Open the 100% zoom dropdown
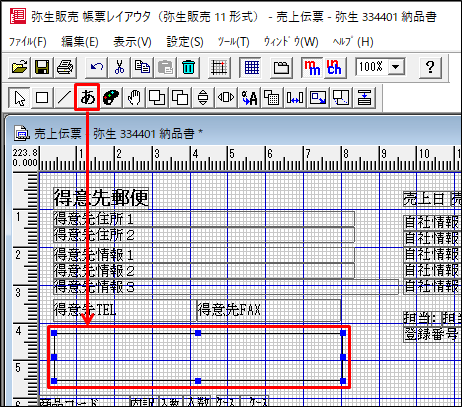Image resolution: width=462 pixels, height=407 pixels. click(x=396, y=67)
